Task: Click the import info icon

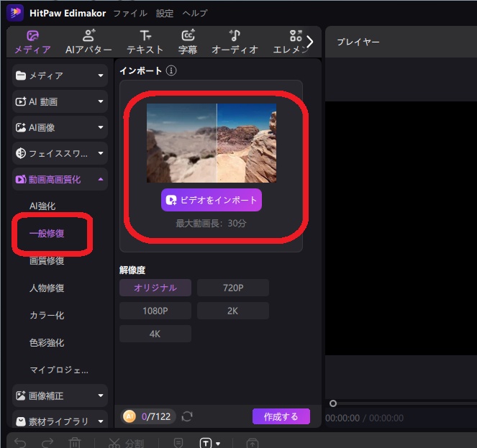Action: tap(171, 70)
